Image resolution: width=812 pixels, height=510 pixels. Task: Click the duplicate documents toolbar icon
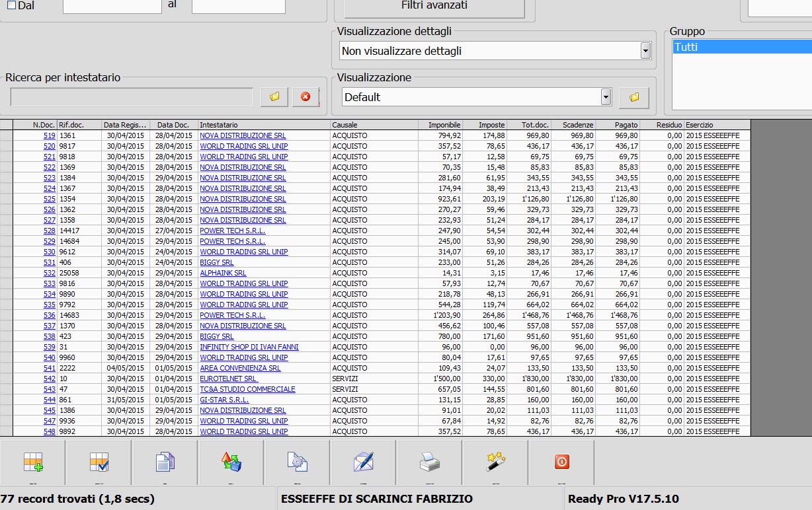(x=165, y=462)
